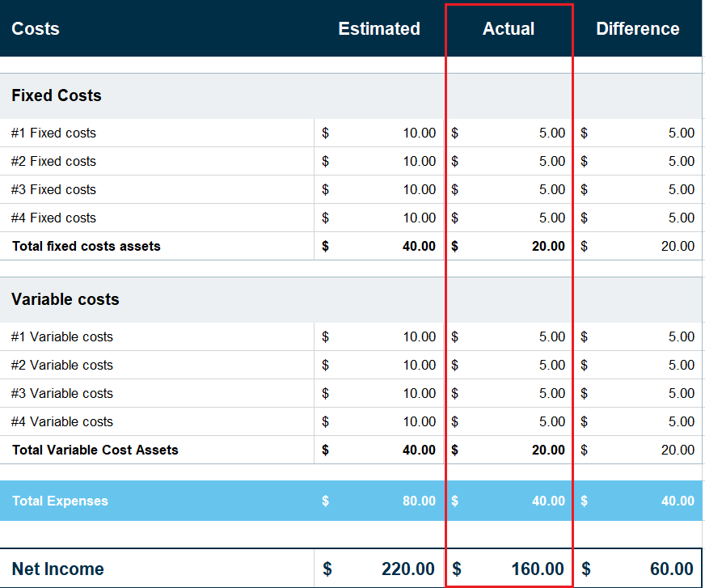Image resolution: width=705 pixels, height=588 pixels.
Task: Select Actual amount for #4 Variable costs
Action: (551, 421)
